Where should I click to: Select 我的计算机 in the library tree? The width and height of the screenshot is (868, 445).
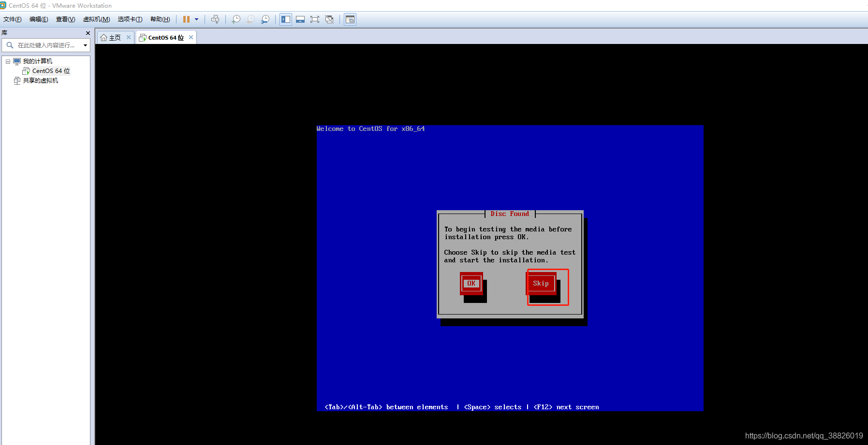[x=37, y=61]
